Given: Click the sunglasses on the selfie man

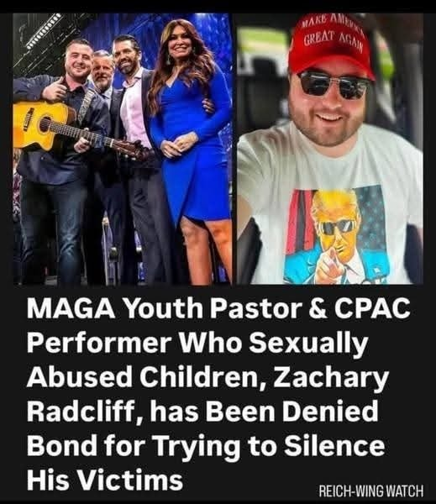Looking at the screenshot, I should [333, 85].
